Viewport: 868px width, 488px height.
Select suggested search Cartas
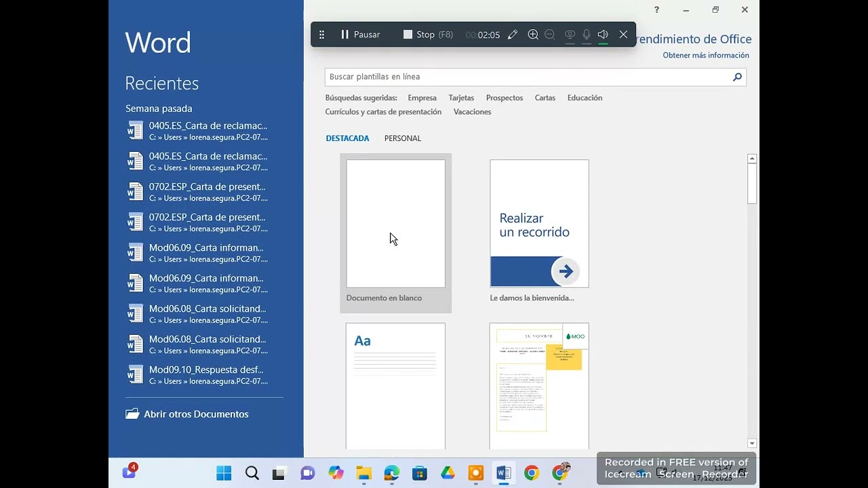(x=545, y=98)
